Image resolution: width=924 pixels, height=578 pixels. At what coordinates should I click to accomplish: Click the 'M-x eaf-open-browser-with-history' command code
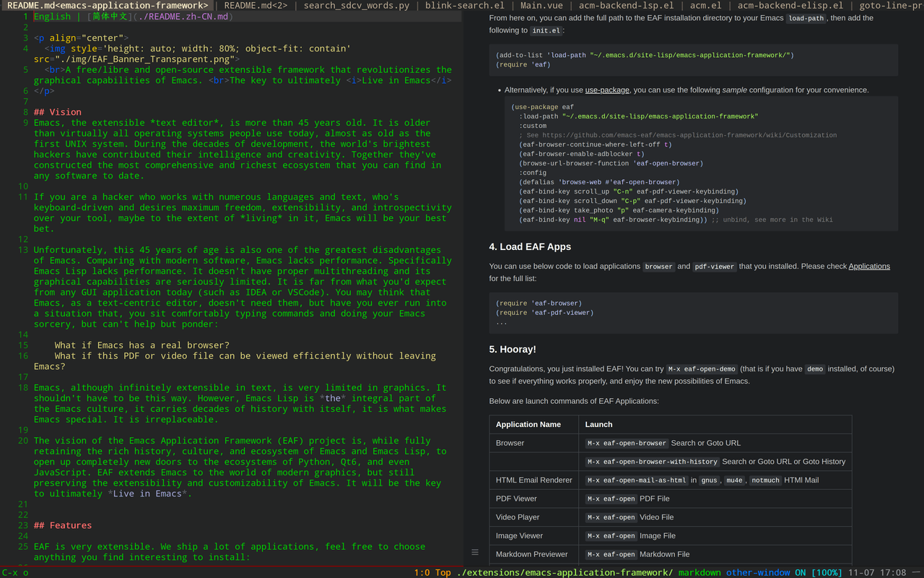(x=653, y=462)
